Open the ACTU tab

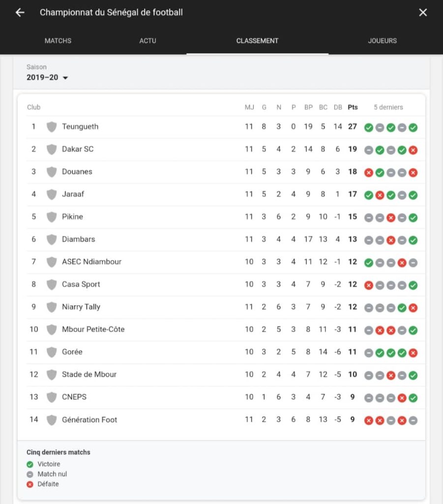(x=148, y=41)
